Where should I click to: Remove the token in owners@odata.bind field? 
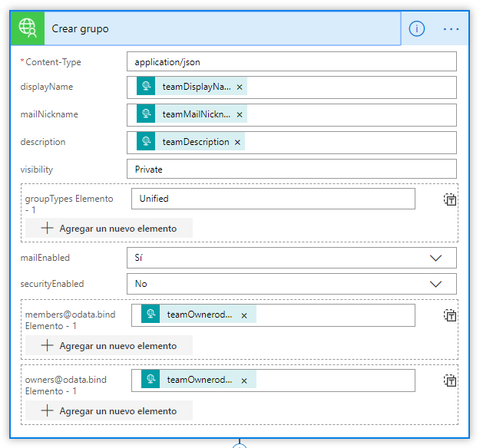click(244, 380)
